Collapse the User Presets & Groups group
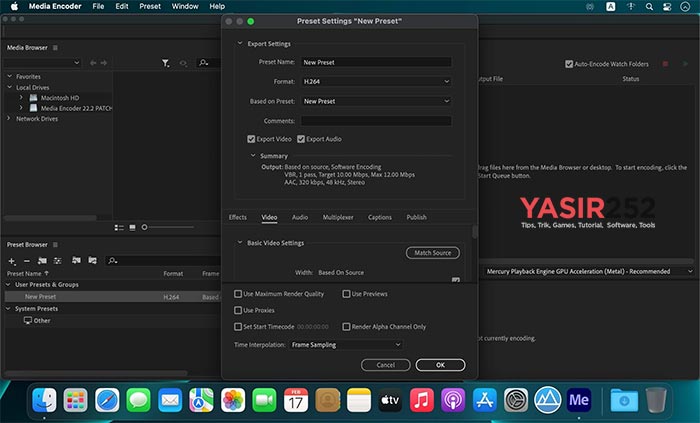This screenshot has height=423, width=700. tap(8, 284)
